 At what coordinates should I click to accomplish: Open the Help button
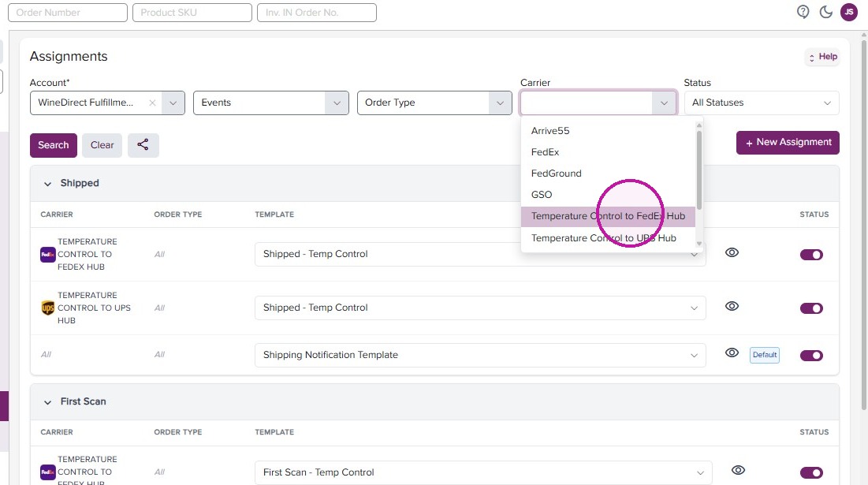pos(822,57)
